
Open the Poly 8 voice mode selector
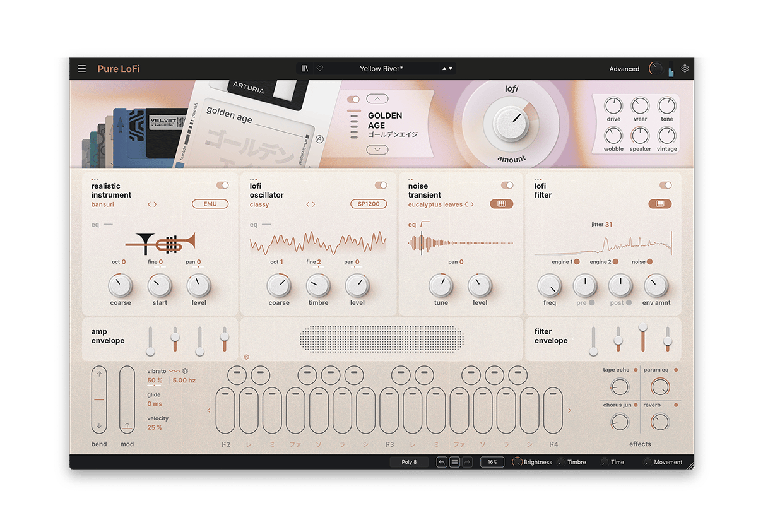(409, 462)
